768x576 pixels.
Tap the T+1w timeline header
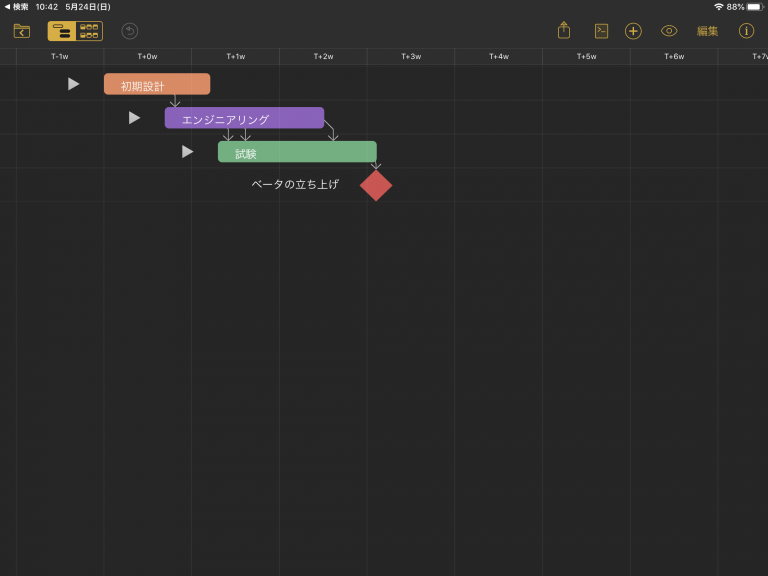[236, 56]
